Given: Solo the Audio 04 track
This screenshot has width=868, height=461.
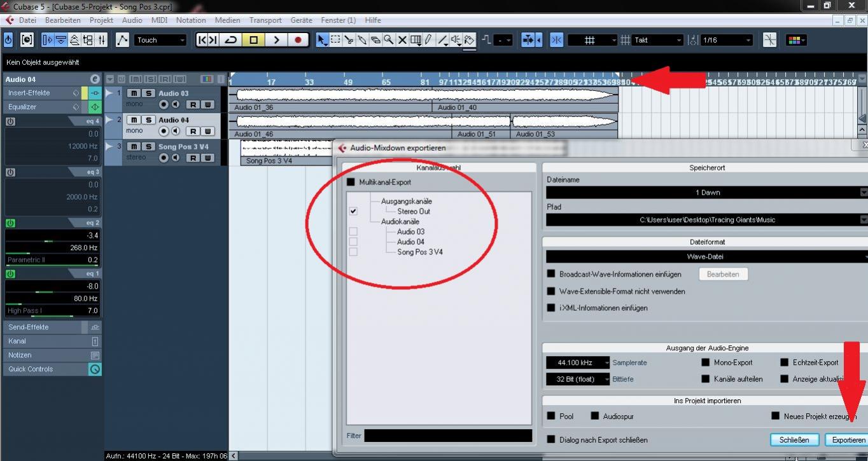Looking at the screenshot, I should click(x=148, y=120).
